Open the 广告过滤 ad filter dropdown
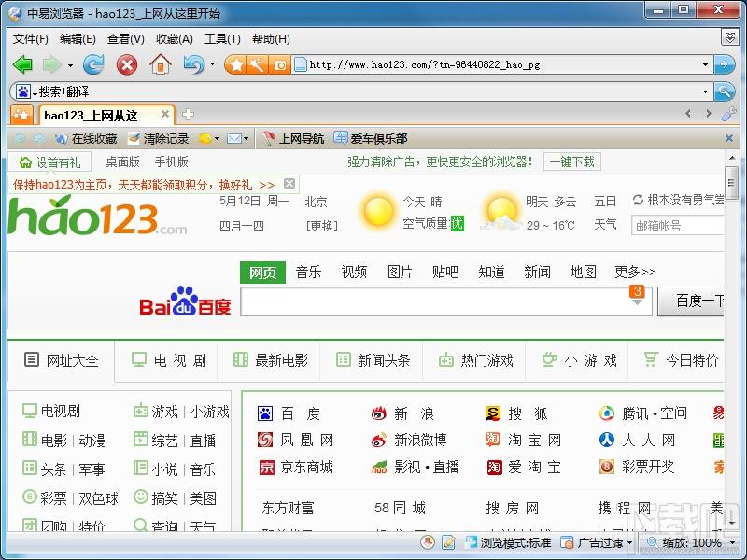Screen dimensions: 747x560 (x=629, y=543)
